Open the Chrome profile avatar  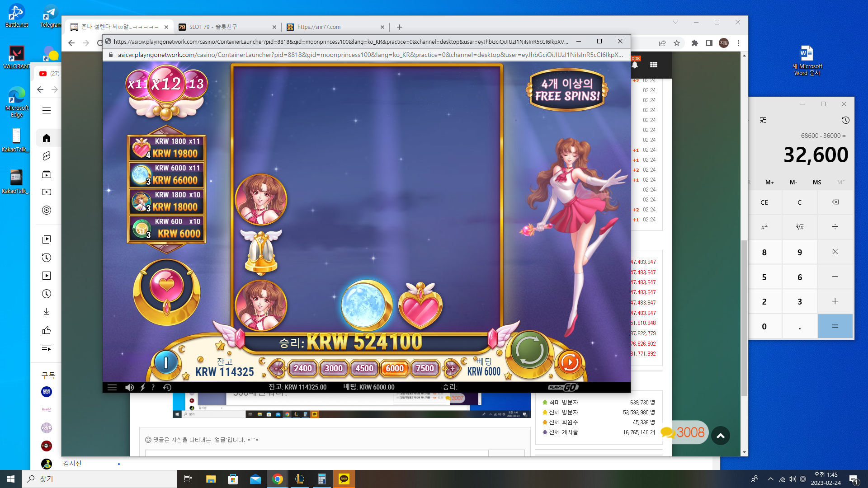pyautogui.click(x=724, y=43)
